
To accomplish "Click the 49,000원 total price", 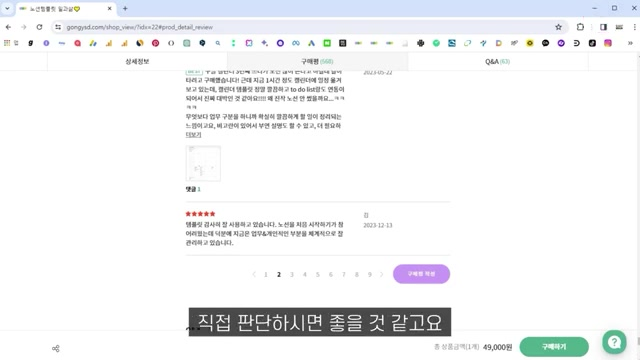I will (x=497, y=347).
